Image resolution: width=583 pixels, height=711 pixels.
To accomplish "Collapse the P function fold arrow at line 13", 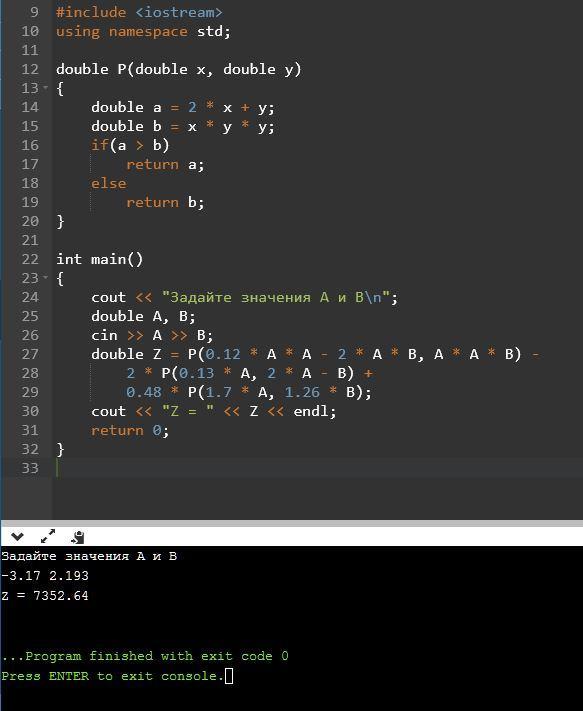I will (45, 88).
